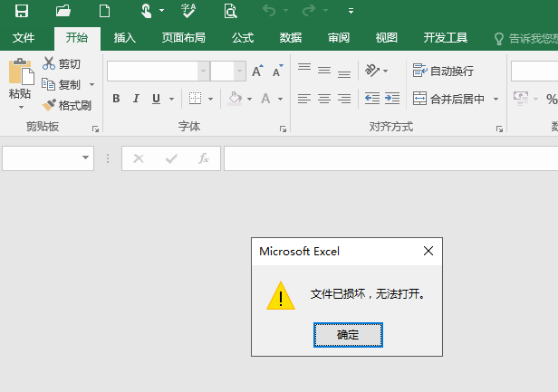Viewport: 558px width, 392px height.
Task: Click the Redo arrow icon
Action: click(x=309, y=11)
